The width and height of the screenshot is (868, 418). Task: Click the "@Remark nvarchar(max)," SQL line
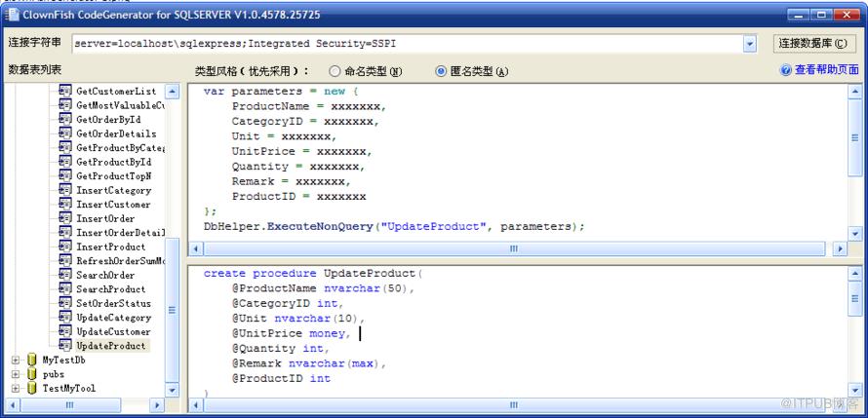coord(309,363)
